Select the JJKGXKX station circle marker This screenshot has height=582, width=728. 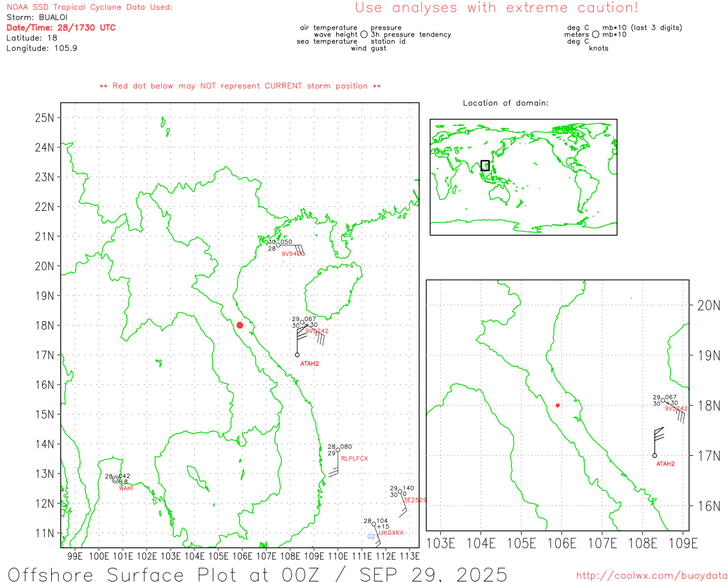[x=374, y=524]
